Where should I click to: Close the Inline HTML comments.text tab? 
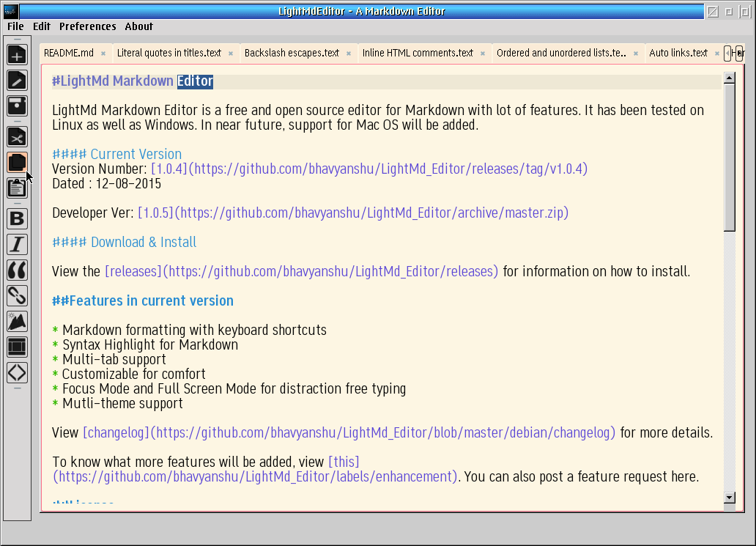(482, 53)
